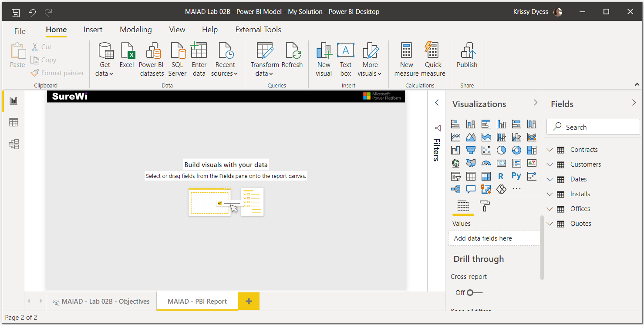Select the gauge visual

click(486, 163)
